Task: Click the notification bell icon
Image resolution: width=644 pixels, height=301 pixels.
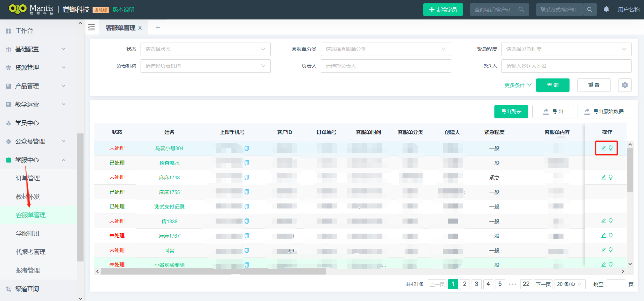Action: tap(606, 9)
